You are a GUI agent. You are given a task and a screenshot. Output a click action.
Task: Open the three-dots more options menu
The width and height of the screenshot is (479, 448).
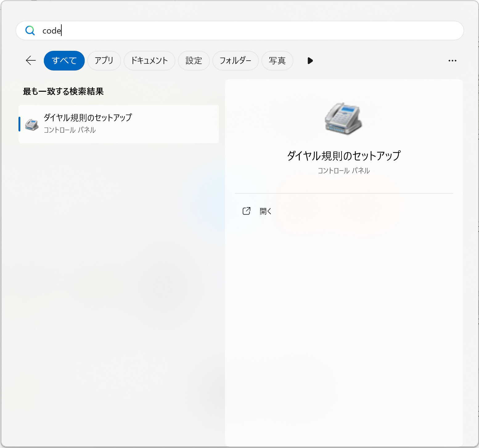452,61
